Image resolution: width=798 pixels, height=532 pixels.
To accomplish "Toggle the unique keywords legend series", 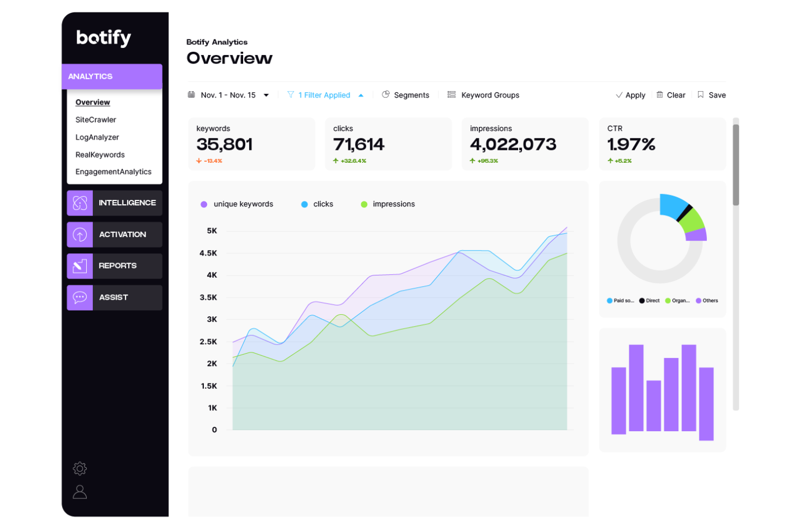I will point(237,204).
